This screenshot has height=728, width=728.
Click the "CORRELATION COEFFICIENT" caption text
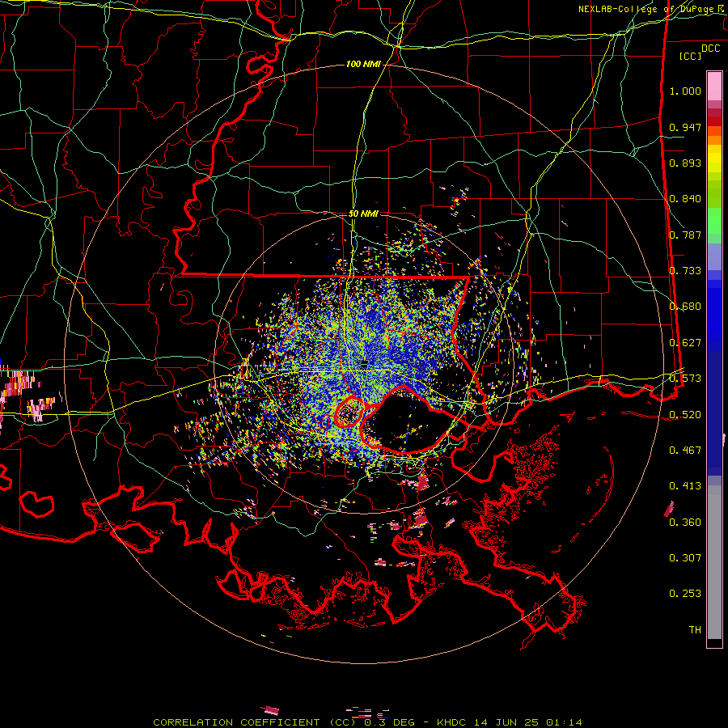236,722
